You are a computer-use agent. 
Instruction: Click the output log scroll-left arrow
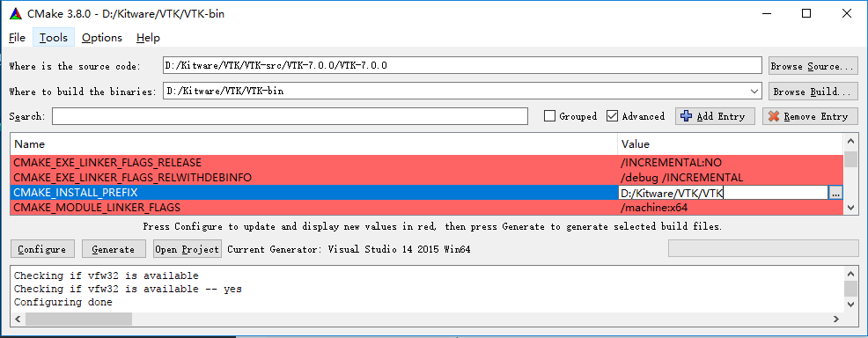tap(17, 319)
